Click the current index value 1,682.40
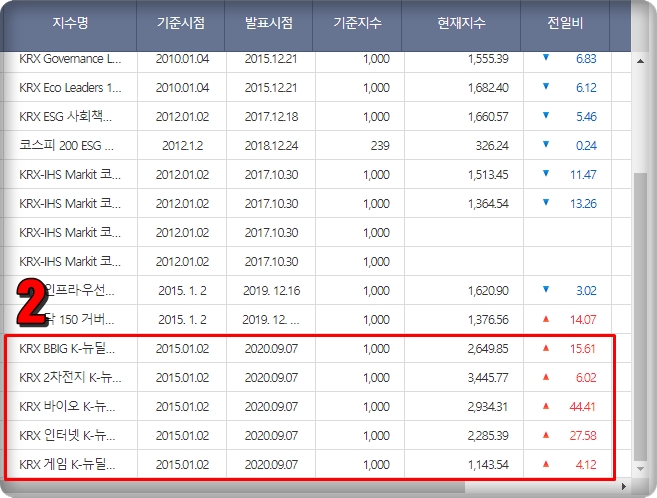The image size is (657, 498). point(488,88)
